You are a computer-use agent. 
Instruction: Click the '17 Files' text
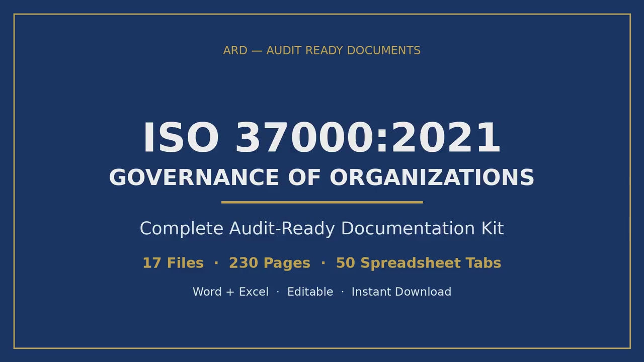tap(173, 263)
